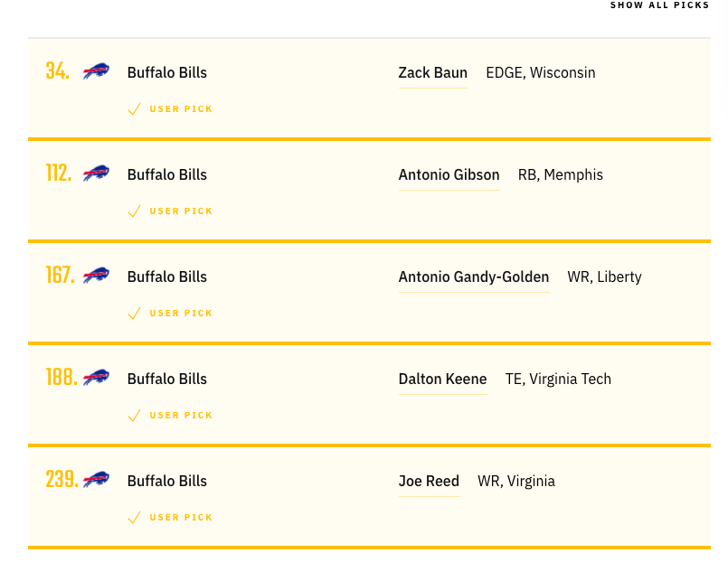Click the Bills logo beside pick 34
The width and height of the screenshot is (728, 581).
[96, 71]
